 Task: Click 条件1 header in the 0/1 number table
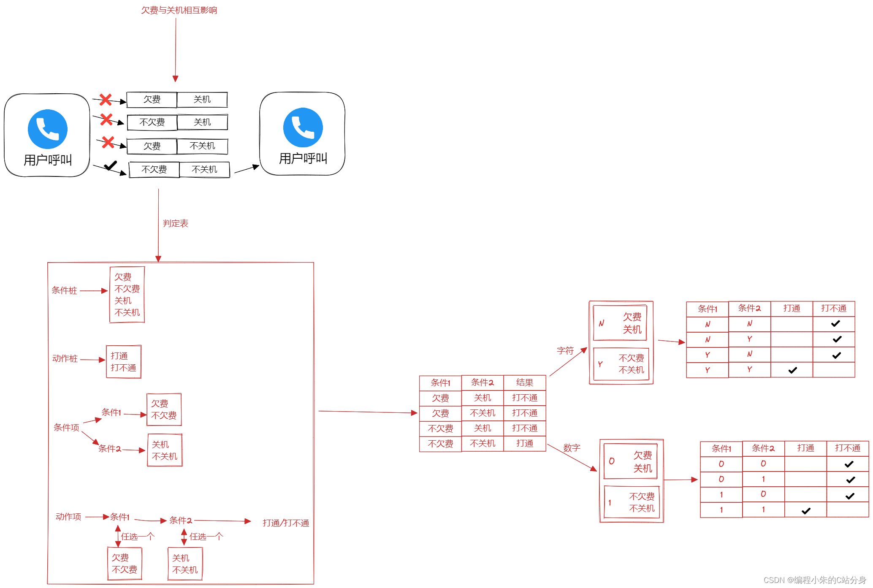coord(721,449)
